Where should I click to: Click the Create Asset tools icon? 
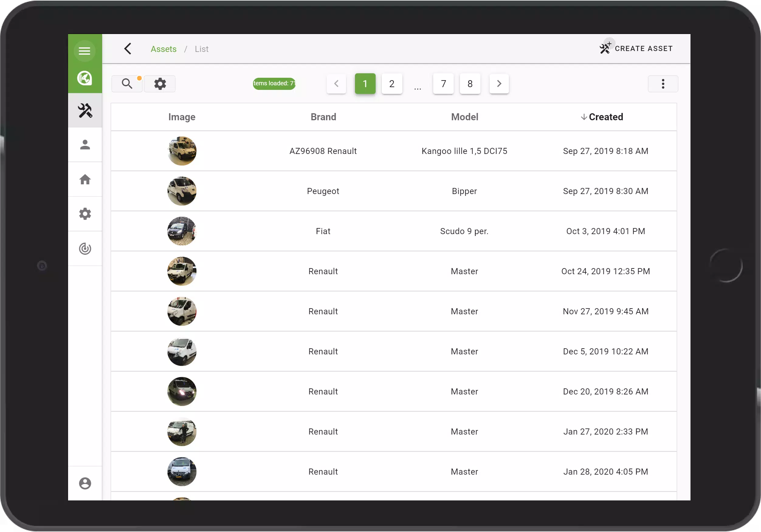click(605, 48)
